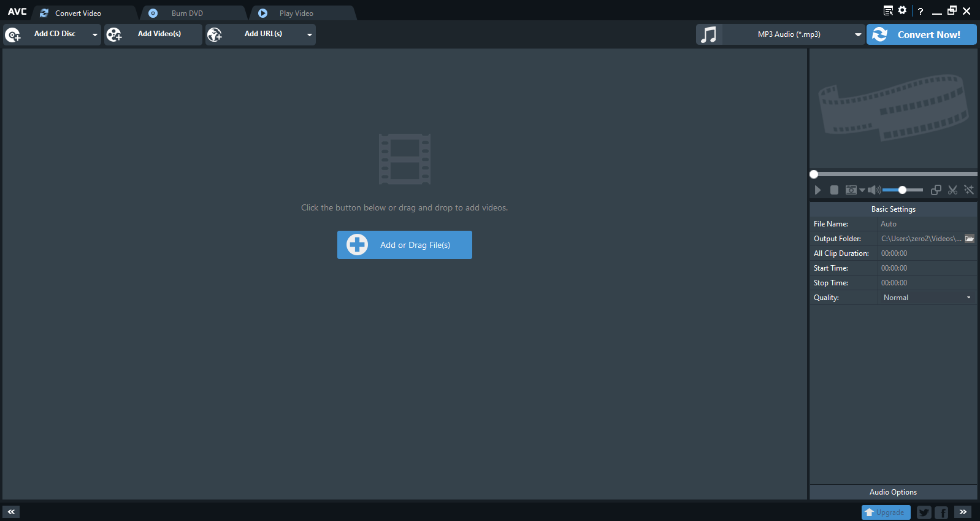Viewport: 980px width, 521px height.
Task: Click the Output Folder path field
Action: 921,239
